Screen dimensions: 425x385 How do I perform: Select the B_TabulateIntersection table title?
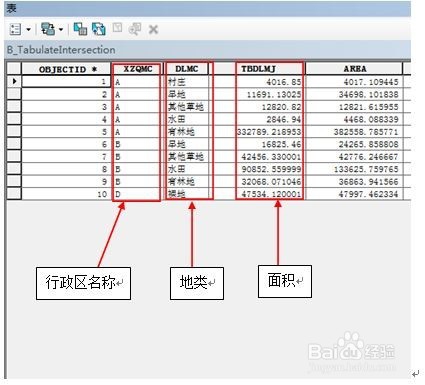61,50
